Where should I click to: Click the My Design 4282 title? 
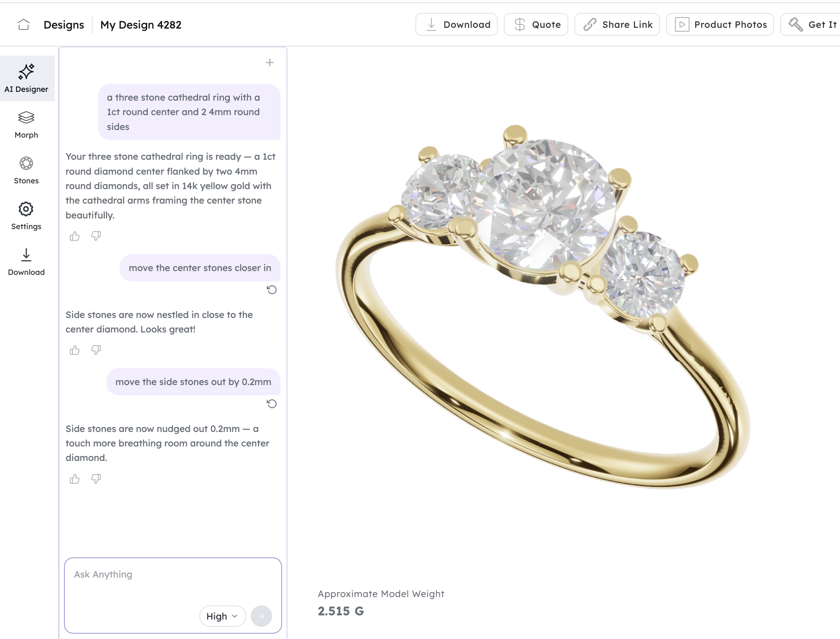141,25
